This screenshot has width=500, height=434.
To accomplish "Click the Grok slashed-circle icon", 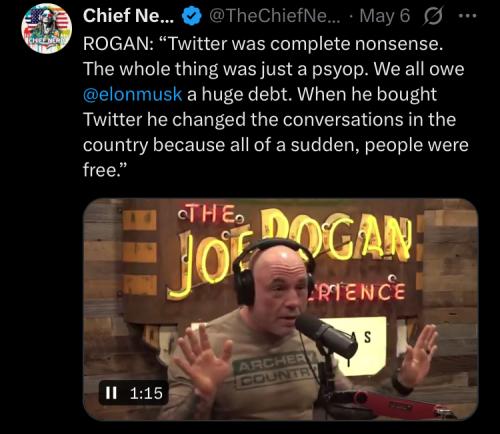I will (x=433, y=17).
